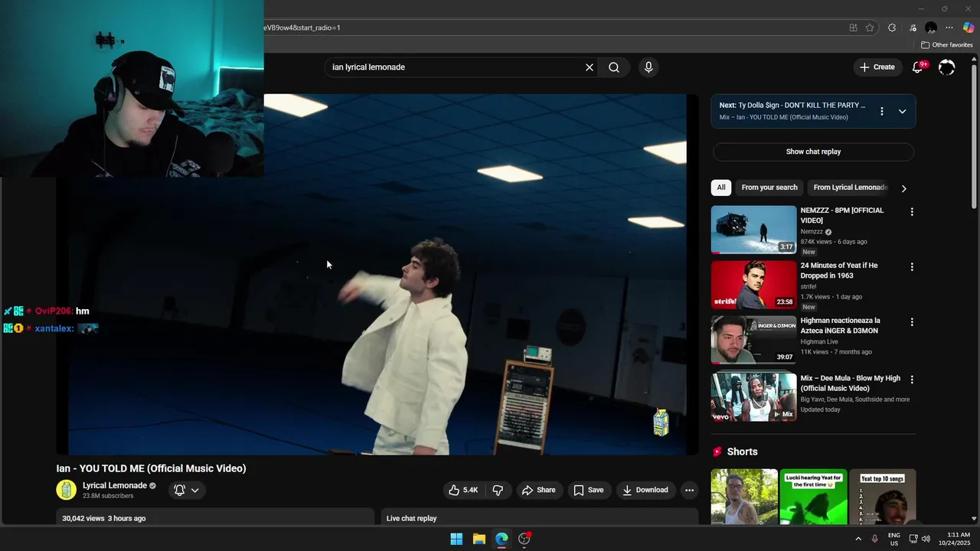This screenshot has height=551, width=980.
Task: Clear the YouTube search box text
Action: point(590,67)
